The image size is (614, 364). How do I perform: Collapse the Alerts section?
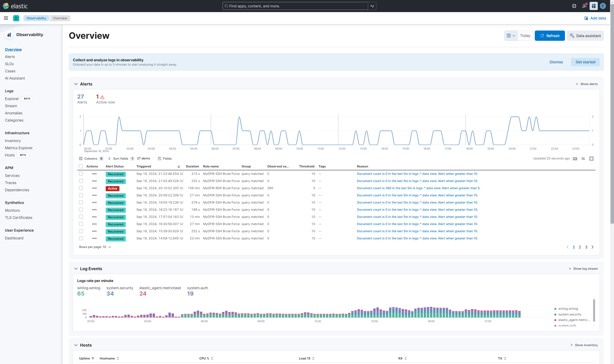coord(76,84)
